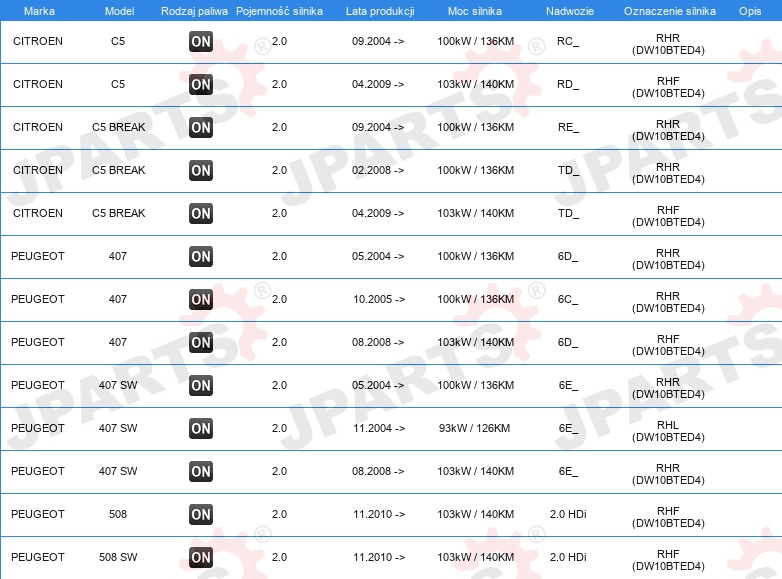Viewport: 782px width, 579px height.
Task: Select the RD_ body code cell
Action: (x=568, y=84)
